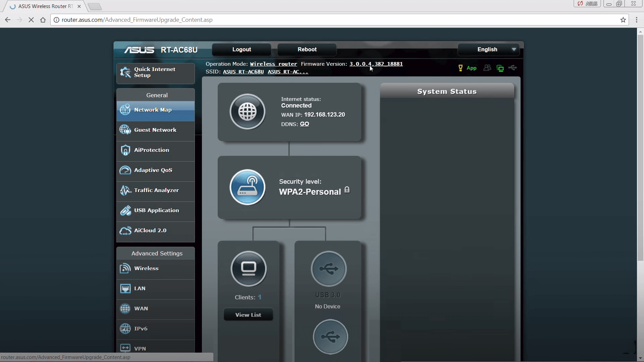This screenshot has height=362, width=644.
Task: Click the green network client status icon
Action: tap(500, 68)
